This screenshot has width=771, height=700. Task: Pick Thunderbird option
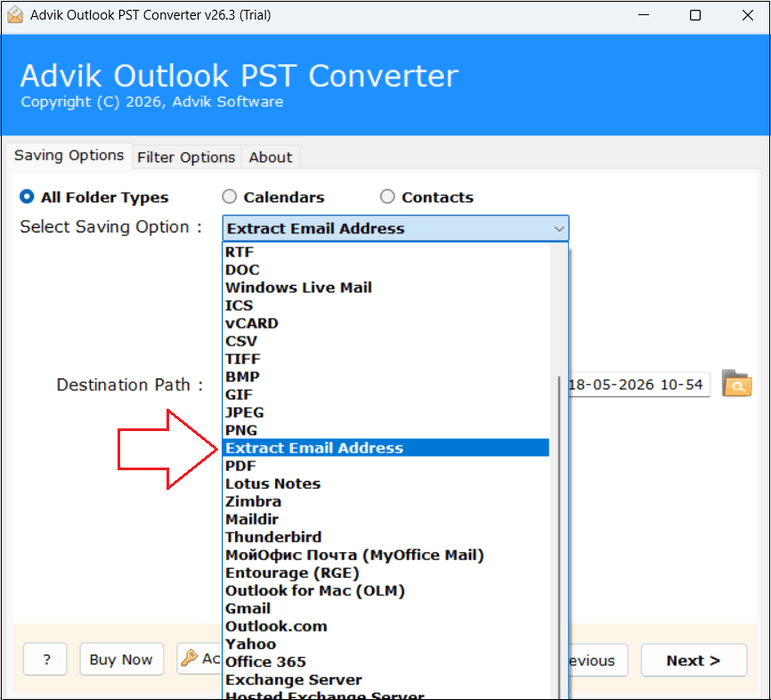pyautogui.click(x=386, y=537)
